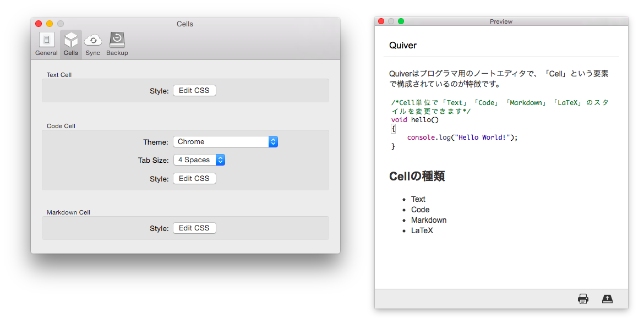Click the 'Text' bullet item in Preview
The width and height of the screenshot is (644, 330).
(418, 199)
